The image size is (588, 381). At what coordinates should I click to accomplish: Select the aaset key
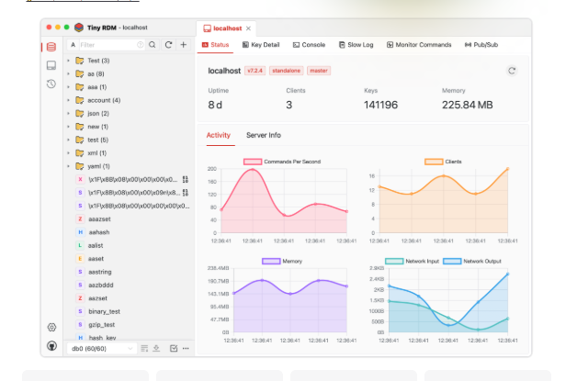pyautogui.click(x=96, y=259)
